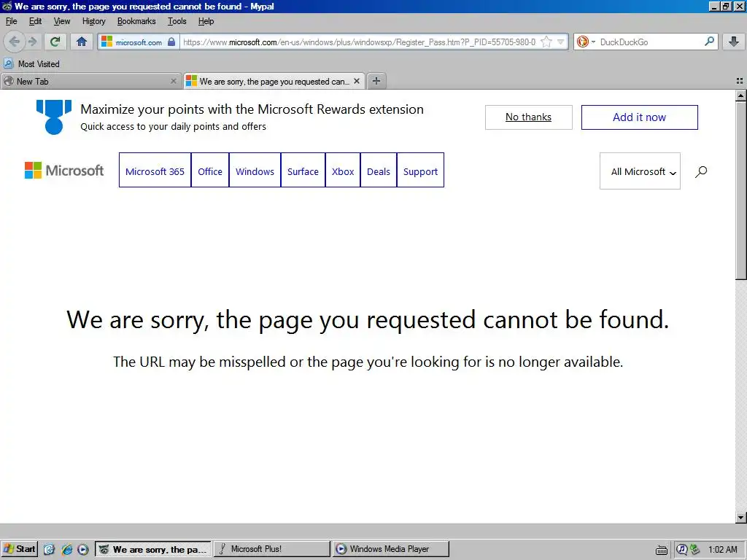Open the Xbox nav link
The width and height of the screenshot is (747, 560).
[x=343, y=170]
